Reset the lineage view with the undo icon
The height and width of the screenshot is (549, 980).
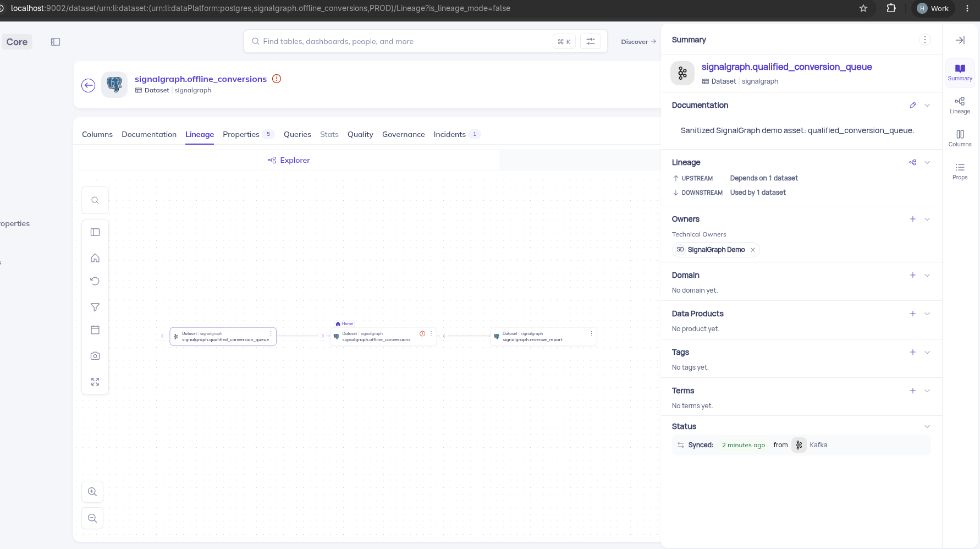click(x=95, y=281)
